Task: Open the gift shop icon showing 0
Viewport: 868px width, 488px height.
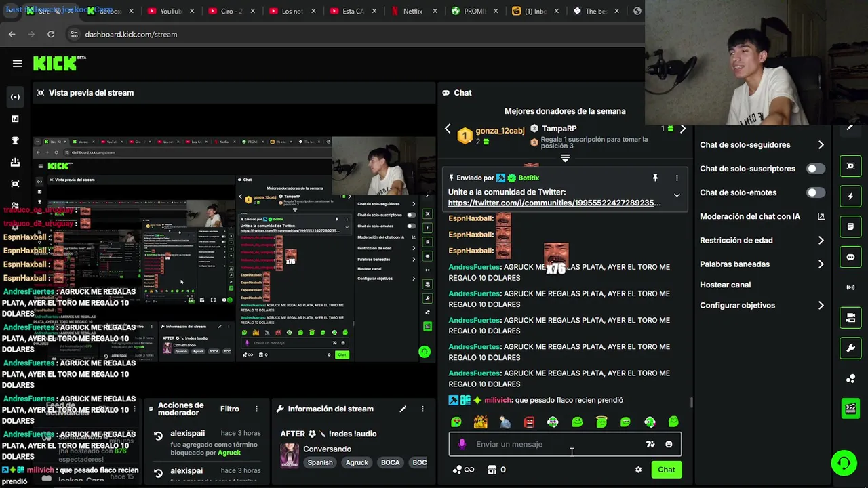Action: coord(496,470)
